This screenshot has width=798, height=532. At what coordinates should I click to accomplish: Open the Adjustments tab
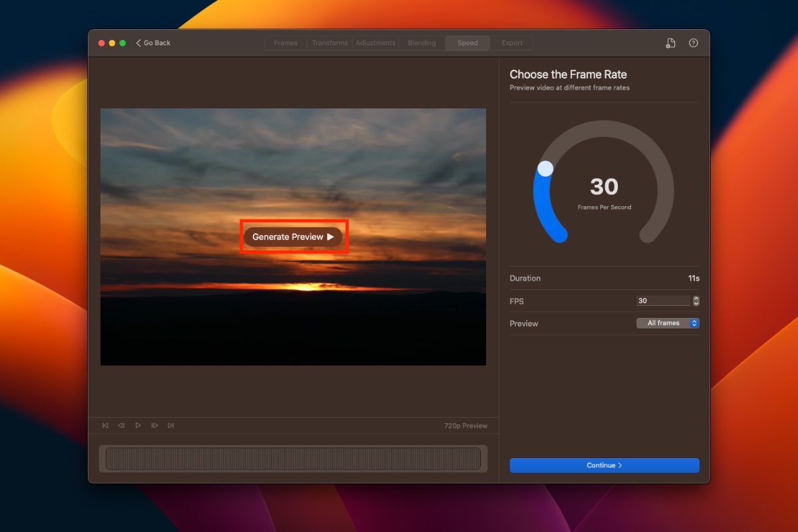coord(376,43)
